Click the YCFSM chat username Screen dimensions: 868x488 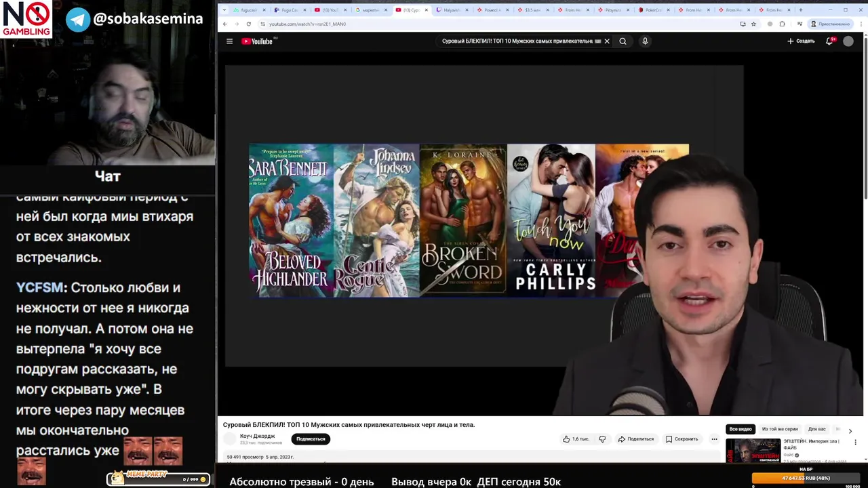(x=40, y=287)
